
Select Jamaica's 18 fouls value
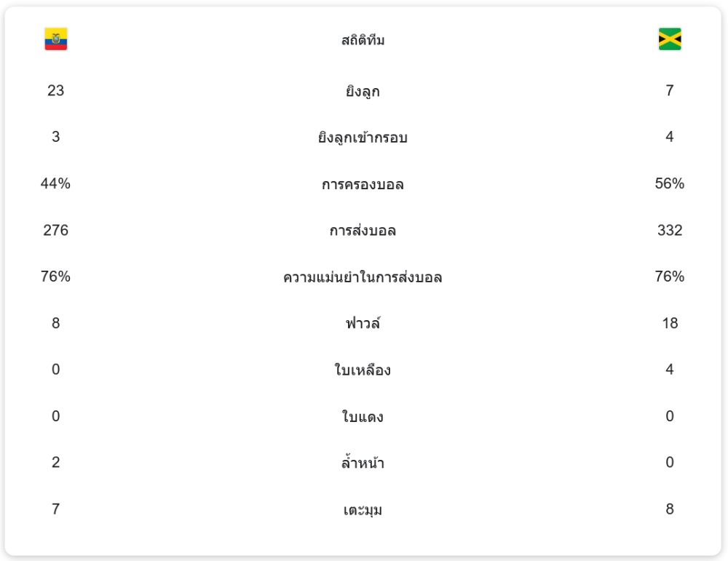pos(670,323)
